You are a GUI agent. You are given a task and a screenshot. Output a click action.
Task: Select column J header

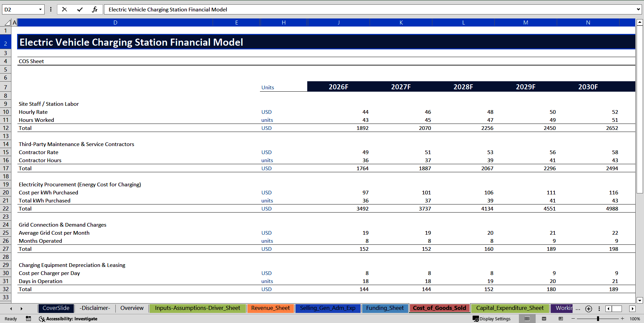click(x=338, y=22)
